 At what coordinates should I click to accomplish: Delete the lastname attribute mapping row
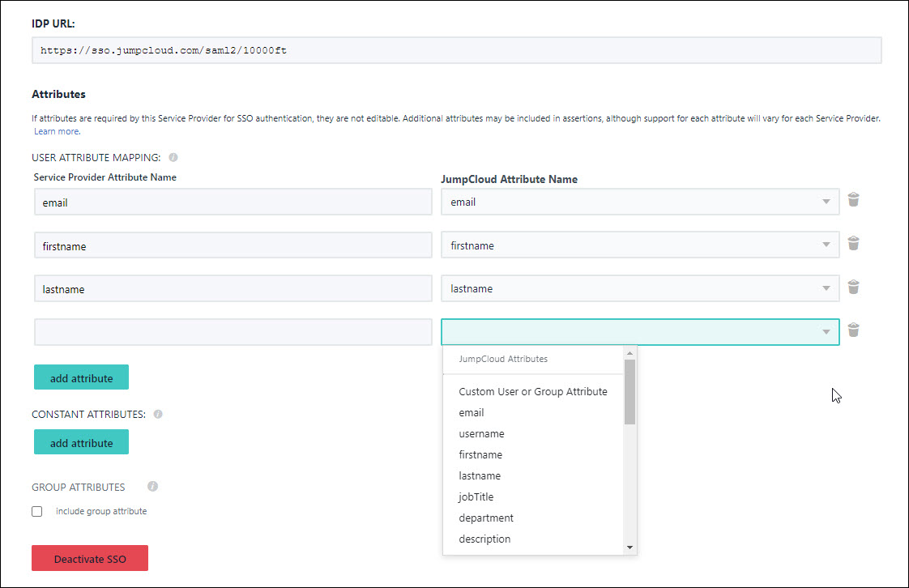[853, 287]
